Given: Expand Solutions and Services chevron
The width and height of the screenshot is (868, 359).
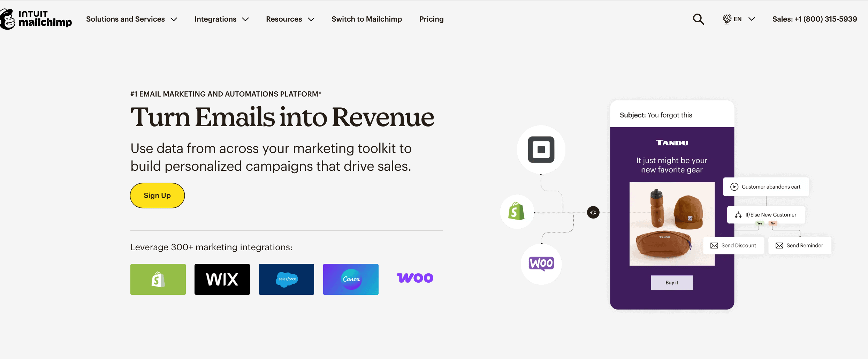Looking at the screenshot, I should [x=174, y=20].
